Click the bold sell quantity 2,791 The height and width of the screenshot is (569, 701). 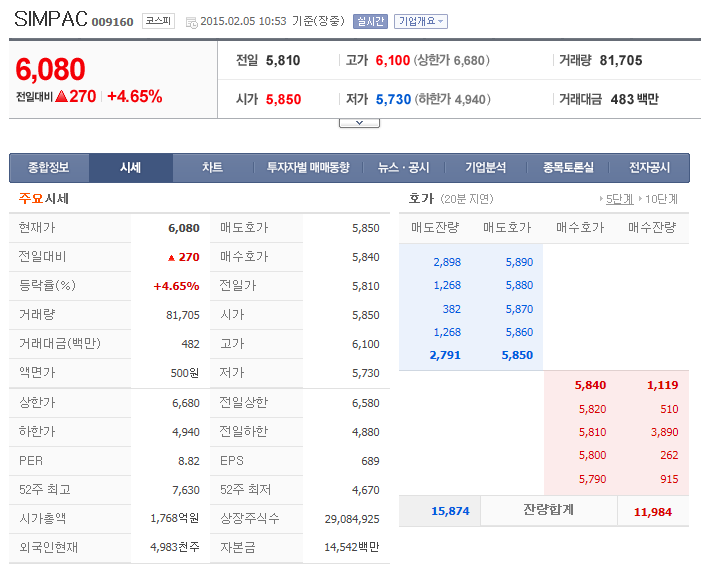tap(445, 355)
